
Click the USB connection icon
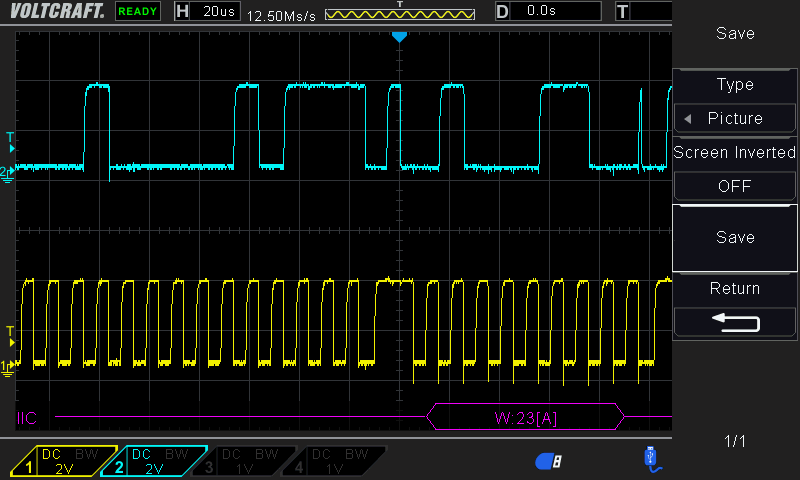click(651, 458)
